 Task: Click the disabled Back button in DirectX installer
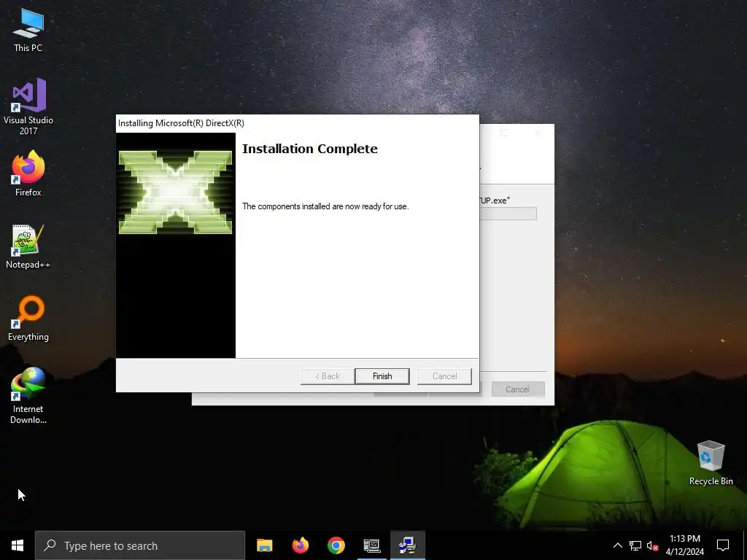328,376
